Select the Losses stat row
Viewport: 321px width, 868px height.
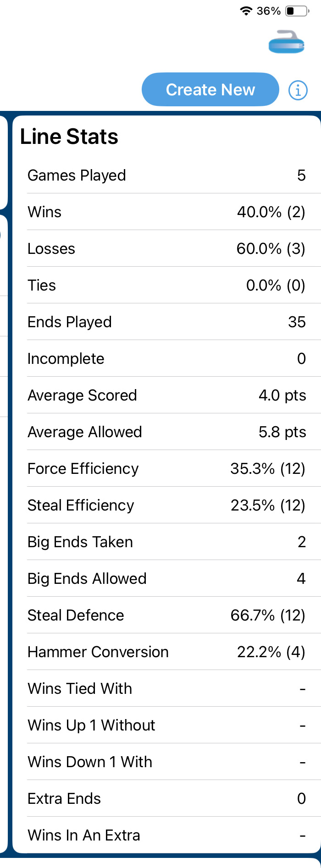coord(166,248)
